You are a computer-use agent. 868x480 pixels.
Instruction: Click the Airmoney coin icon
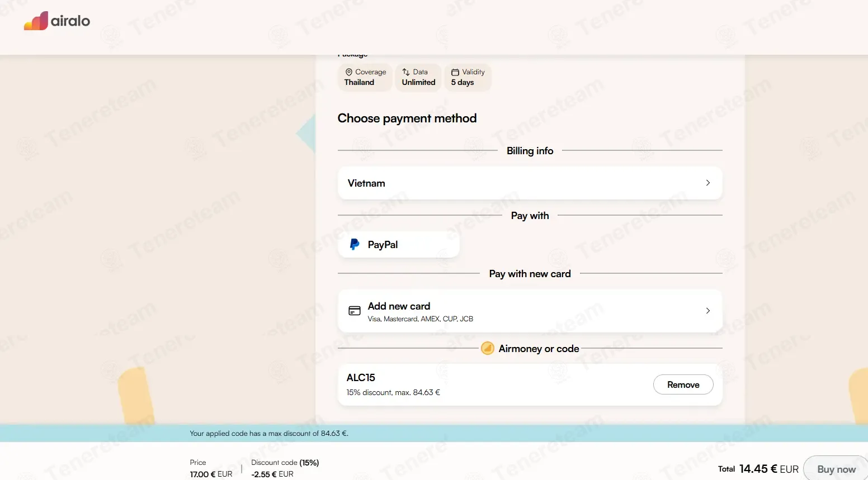[488, 348]
